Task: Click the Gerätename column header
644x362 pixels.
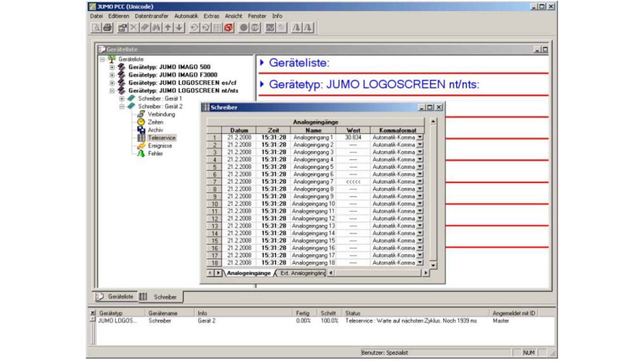Action: 170,313
